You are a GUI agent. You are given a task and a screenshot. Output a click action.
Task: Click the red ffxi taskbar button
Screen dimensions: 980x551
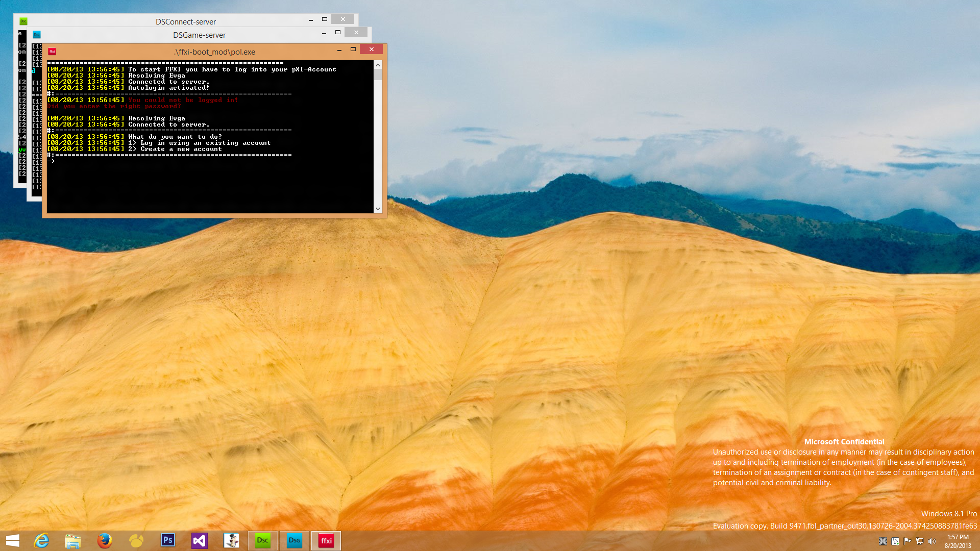(x=326, y=540)
